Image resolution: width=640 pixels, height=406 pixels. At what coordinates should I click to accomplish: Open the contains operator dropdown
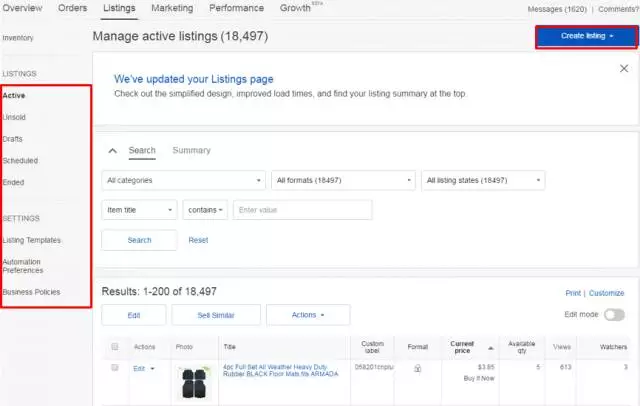[x=205, y=210]
